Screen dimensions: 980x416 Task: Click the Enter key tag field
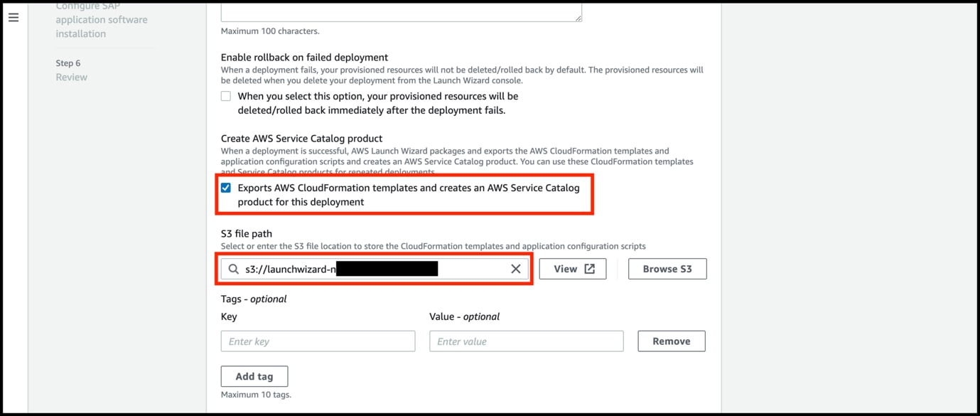[x=317, y=341]
